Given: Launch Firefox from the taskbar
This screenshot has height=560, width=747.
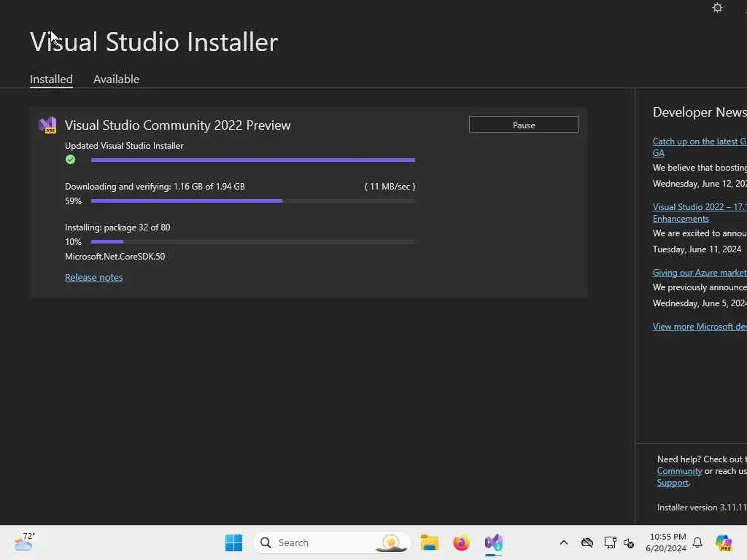Looking at the screenshot, I should [461, 542].
